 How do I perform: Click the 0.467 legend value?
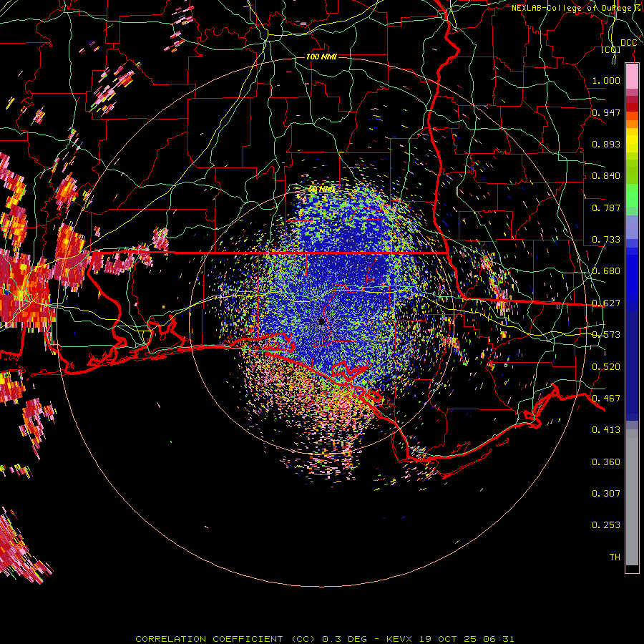point(606,399)
